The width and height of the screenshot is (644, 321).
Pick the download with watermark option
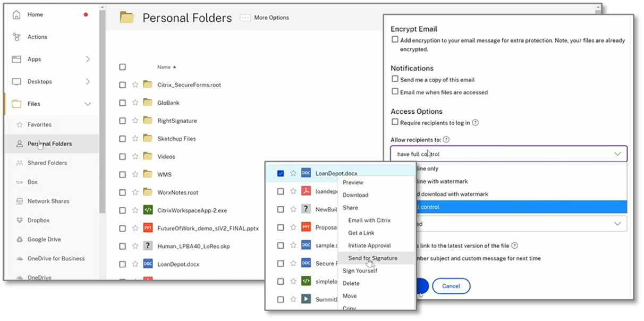tap(509, 194)
